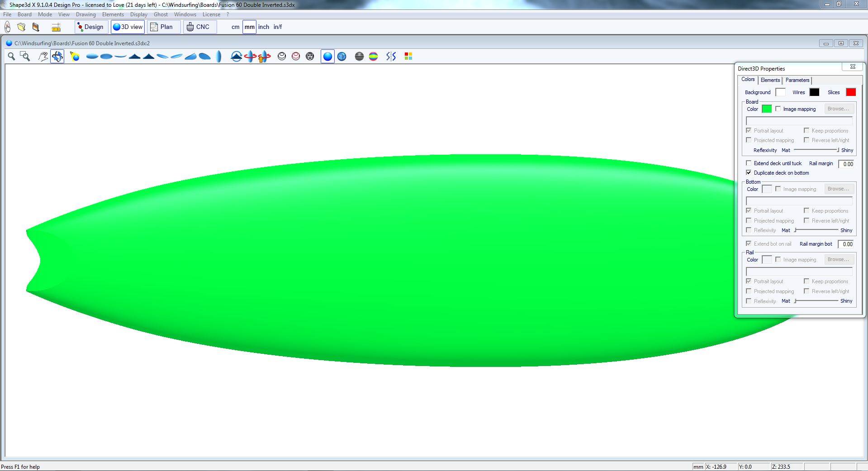Click the green Board color swatch
Image resolution: width=868 pixels, height=471 pixels.
pos(767,109)
